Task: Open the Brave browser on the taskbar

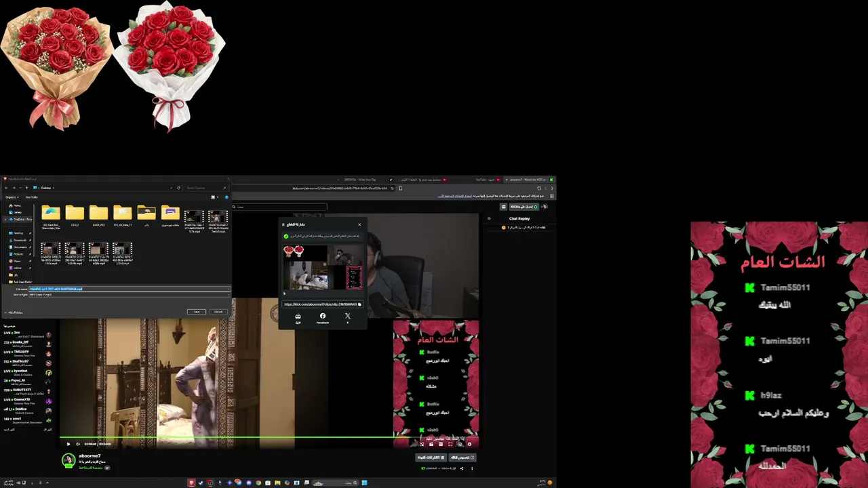Action: point(191,483)
